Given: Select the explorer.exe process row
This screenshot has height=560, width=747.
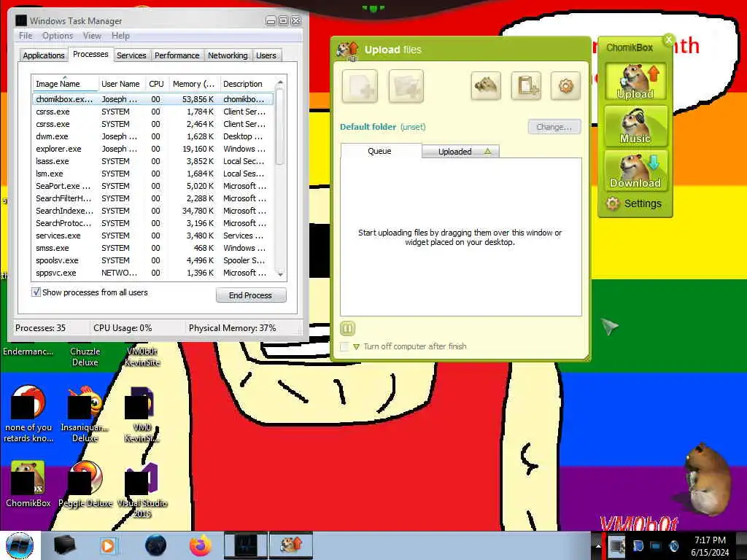Looking at the screenshot, I should (153, 149).
